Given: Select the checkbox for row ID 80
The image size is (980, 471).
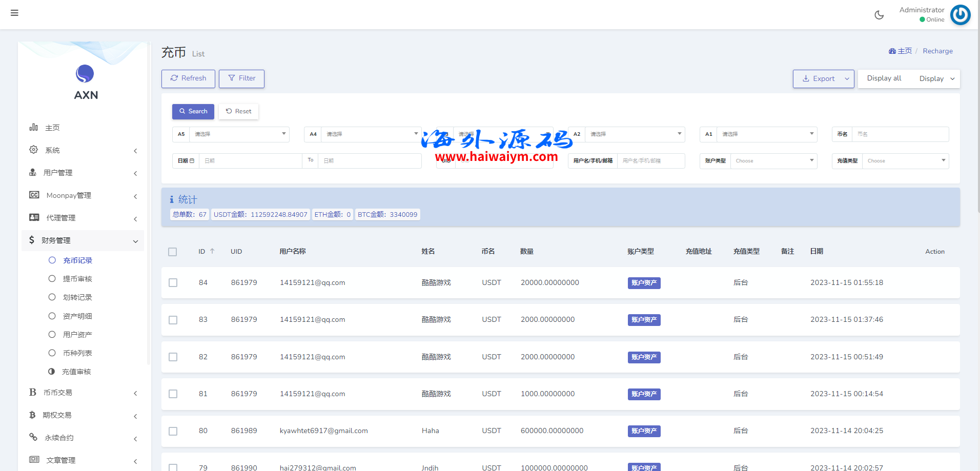Looking at the screenshot, I should click(x=173, y=431).
